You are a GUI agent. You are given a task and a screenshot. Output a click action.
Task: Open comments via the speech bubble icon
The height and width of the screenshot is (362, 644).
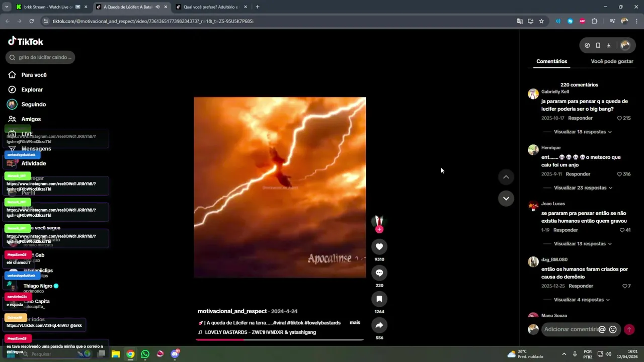coord(379,273)
